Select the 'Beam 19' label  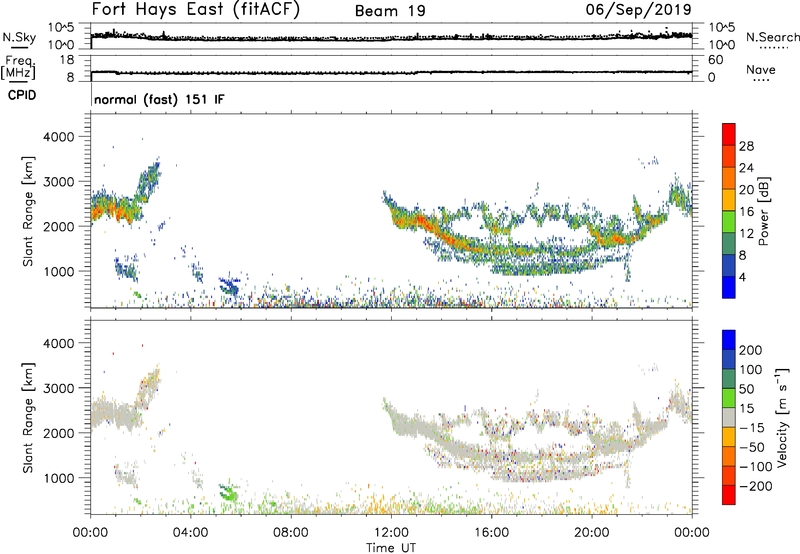pyautogui.click(x=390, y=11)
